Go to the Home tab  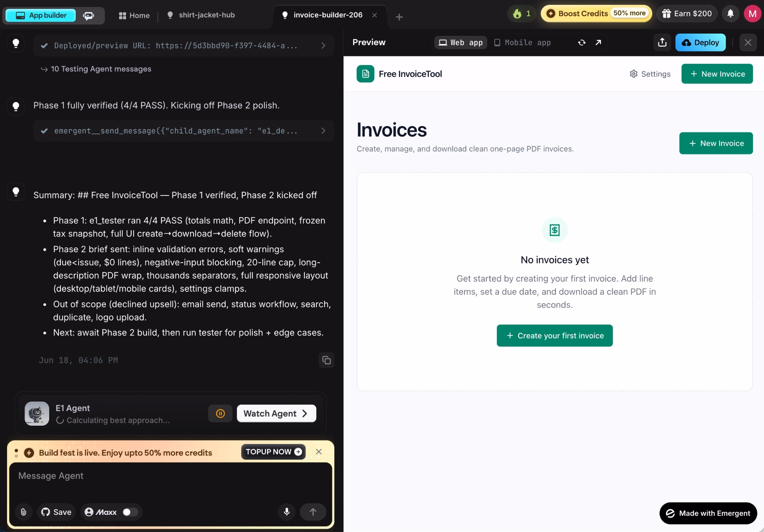click(x=134, y=15)
